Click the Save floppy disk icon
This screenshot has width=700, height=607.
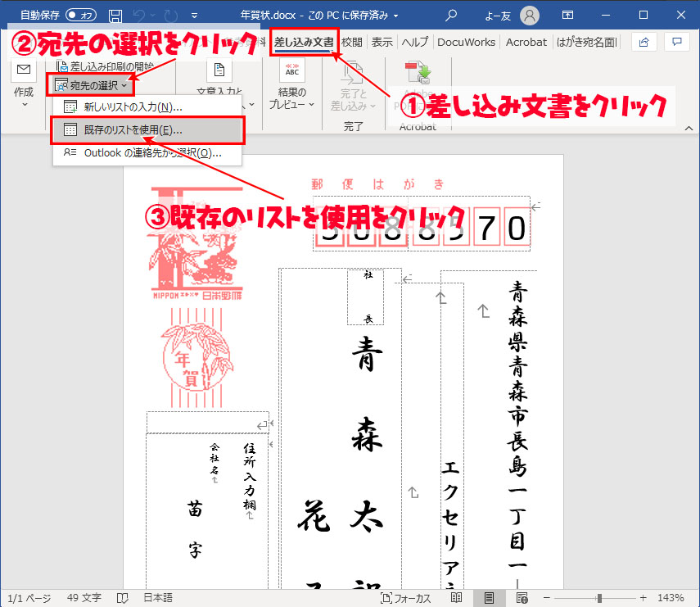pos(115,16)
